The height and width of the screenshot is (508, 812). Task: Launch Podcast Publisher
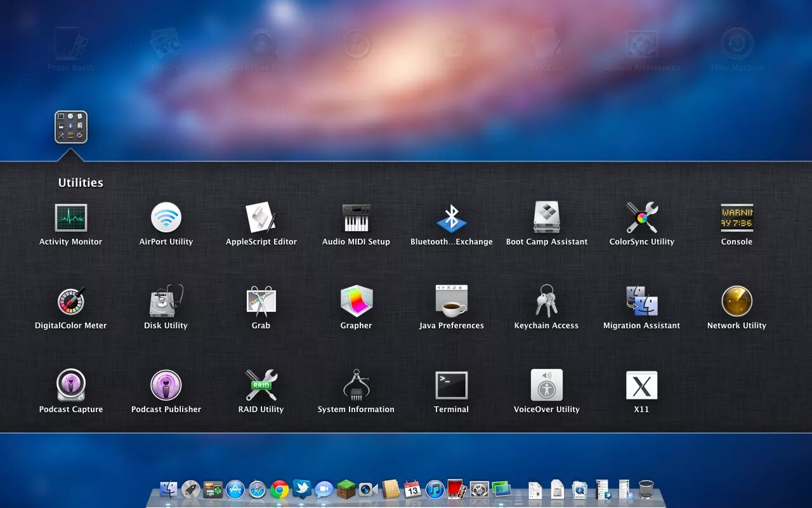(166, 385)
